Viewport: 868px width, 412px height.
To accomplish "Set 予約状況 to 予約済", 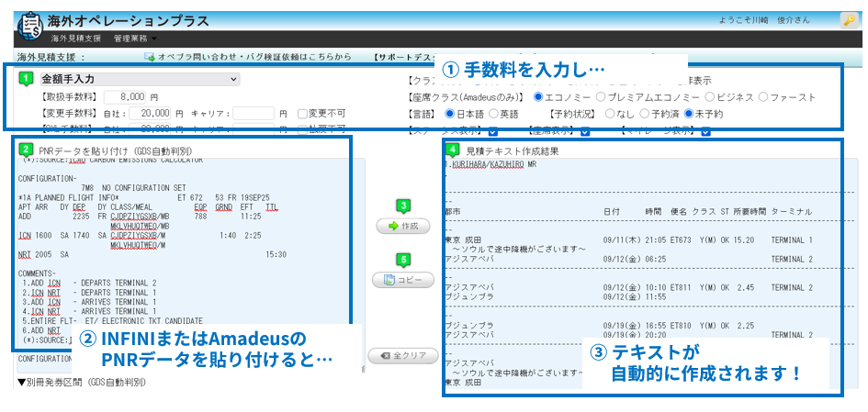I will point(644,115).
